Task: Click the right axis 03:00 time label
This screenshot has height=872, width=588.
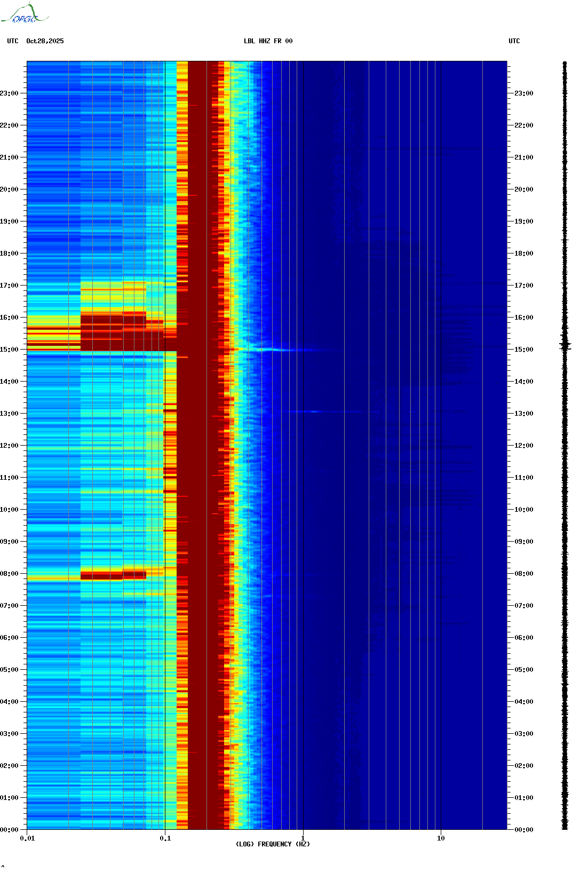Action: click(x=524, y=734)
